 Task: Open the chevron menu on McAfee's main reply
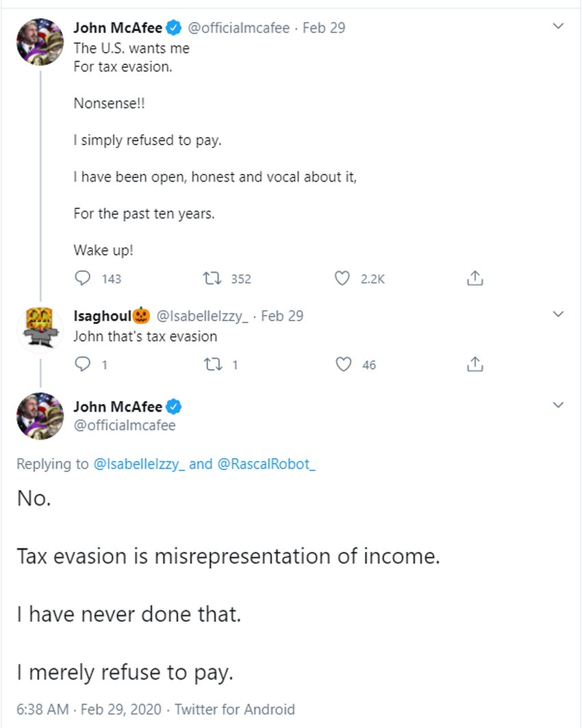(558, 405)
